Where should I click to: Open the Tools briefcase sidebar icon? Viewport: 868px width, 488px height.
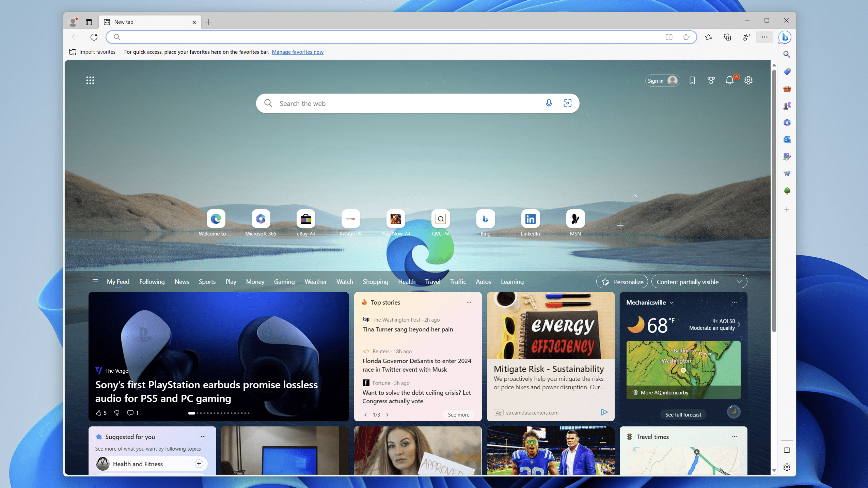coord(787,88)
